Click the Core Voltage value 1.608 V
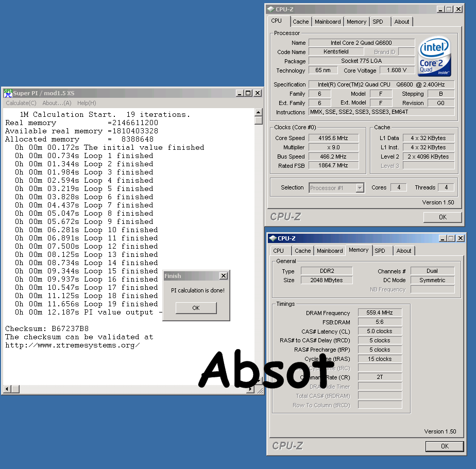 click(397, 70)
